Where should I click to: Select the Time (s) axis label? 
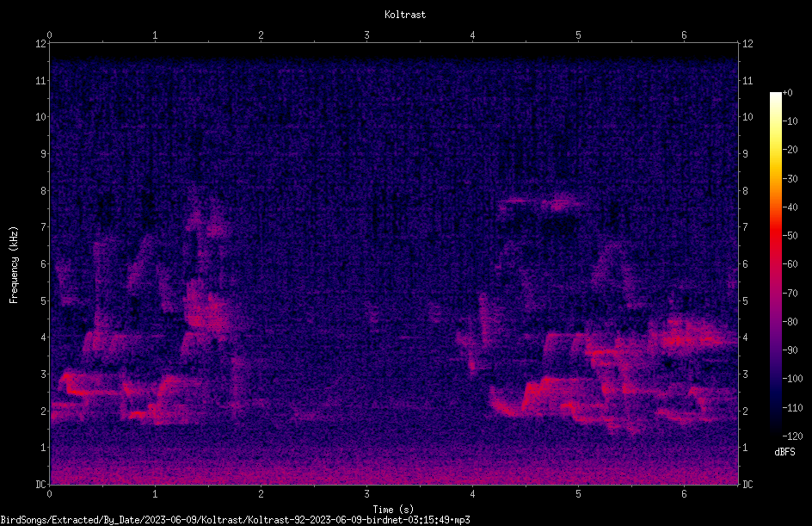[393, 510]
